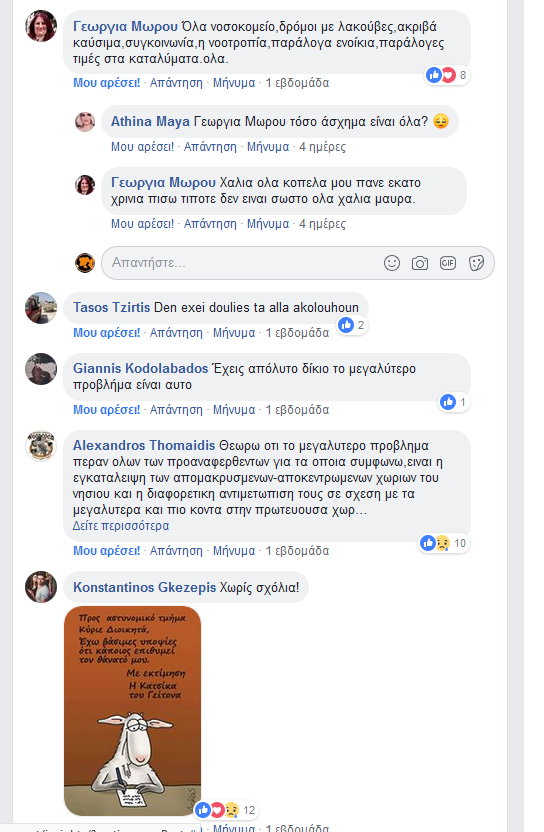Open Giannis Kodolabados's profile picture
The image size is (544, 832).
[x=41, y=369]
